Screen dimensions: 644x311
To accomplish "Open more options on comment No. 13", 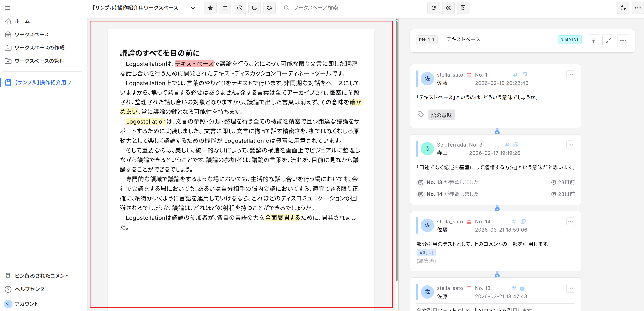I will click(x=570, y=288).
